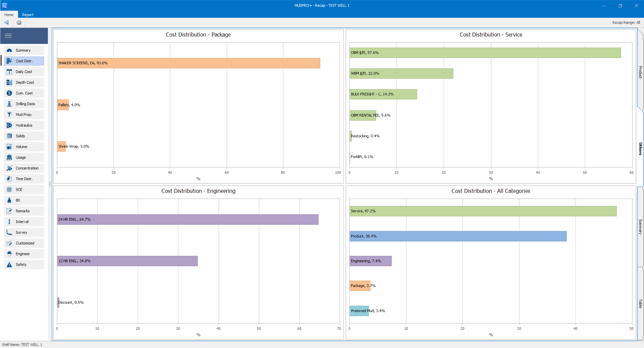644x348 pixels.
Task: Select the Daily Cost calendar icon
Action: [9, 72]
